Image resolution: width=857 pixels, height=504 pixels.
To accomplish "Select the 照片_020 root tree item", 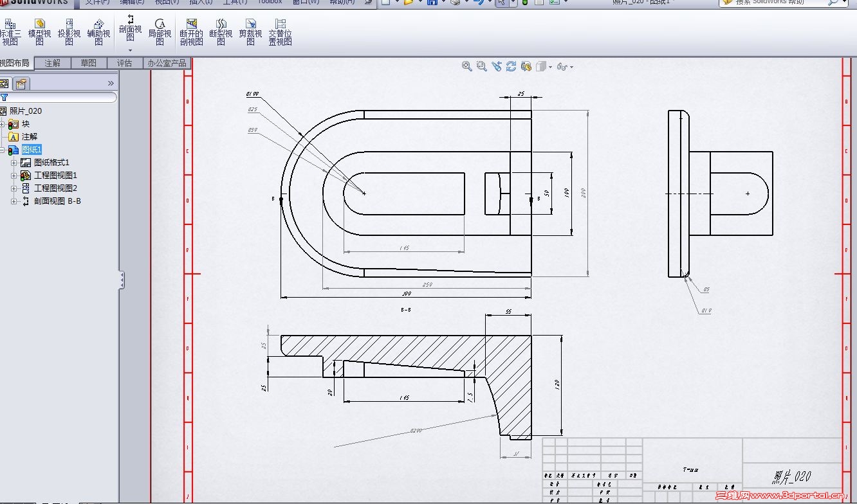I will [x=26, y=111].
